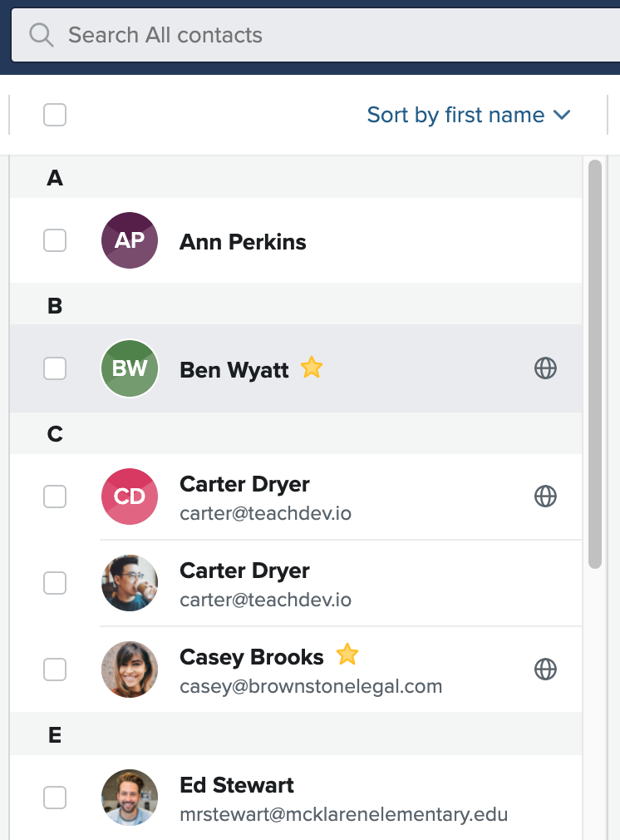Click the green BW avatar circle
This screenshot has width=620, height=840.
point(130,368)
